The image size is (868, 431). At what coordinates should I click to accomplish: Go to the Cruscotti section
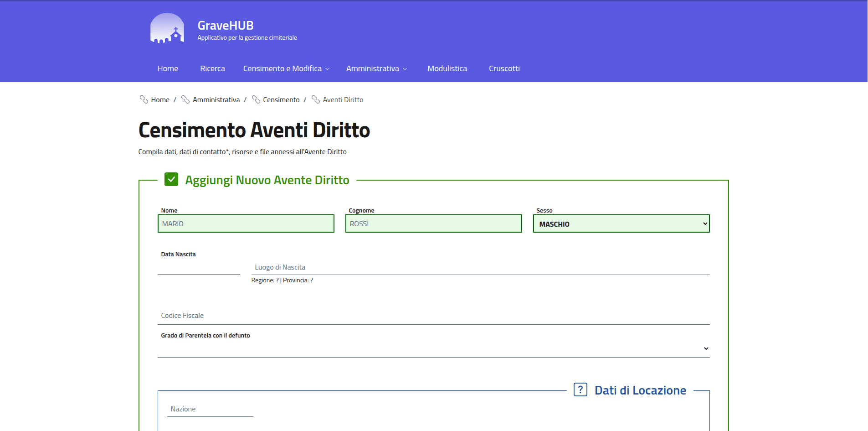pos(504,68)
